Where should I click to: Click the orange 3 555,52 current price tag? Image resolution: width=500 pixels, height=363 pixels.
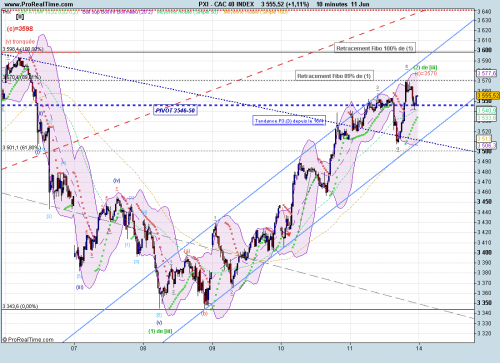coord(488,96)
